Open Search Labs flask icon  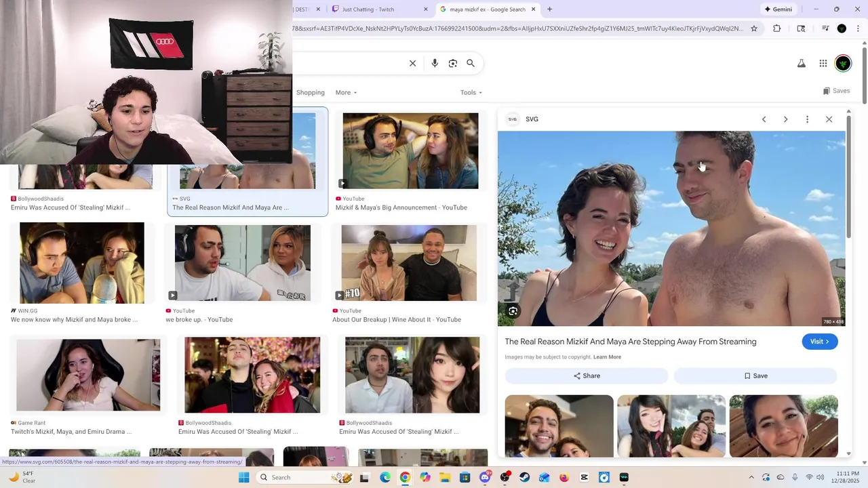[801, 63]
